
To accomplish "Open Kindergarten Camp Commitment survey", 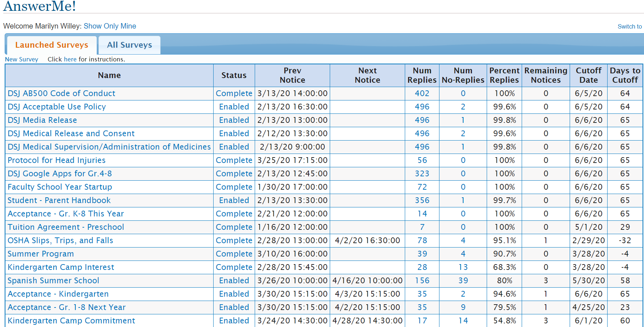I will point(71,321).
